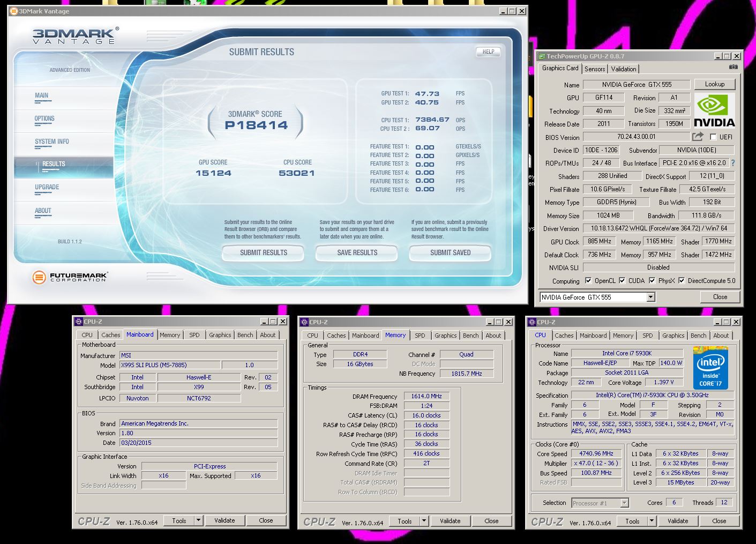
Task: Click the Help button in 3DMark
Action: point(488,51)
